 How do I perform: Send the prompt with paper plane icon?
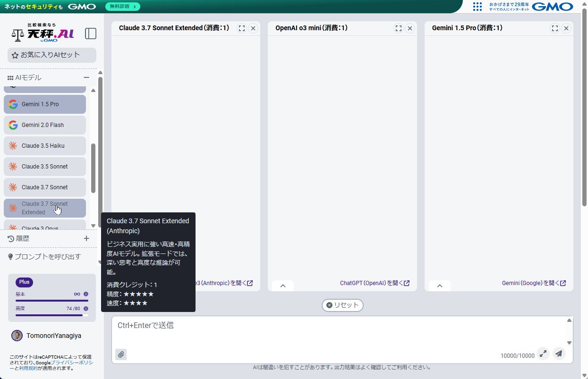(x=559, y=354)
